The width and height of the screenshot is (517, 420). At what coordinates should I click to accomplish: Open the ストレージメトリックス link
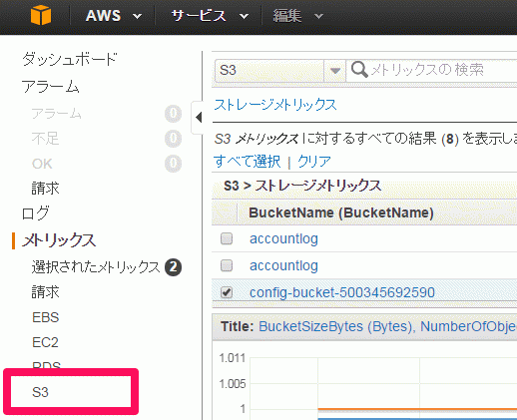[x=275, y=105]
